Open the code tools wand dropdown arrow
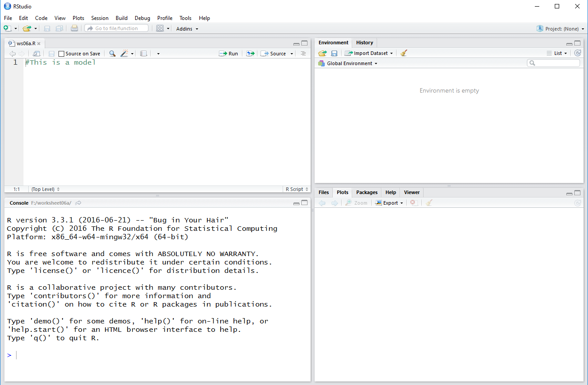The height and width of the screenshot is (385, 588). coord(132,54)
